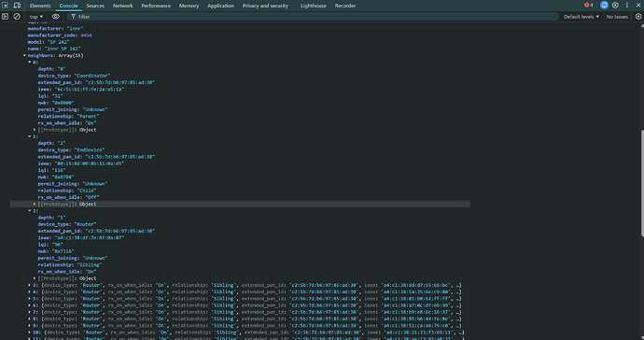This screenshot has width=644, height=340.
Task: Close the DevTools panel
Action: 638,6
